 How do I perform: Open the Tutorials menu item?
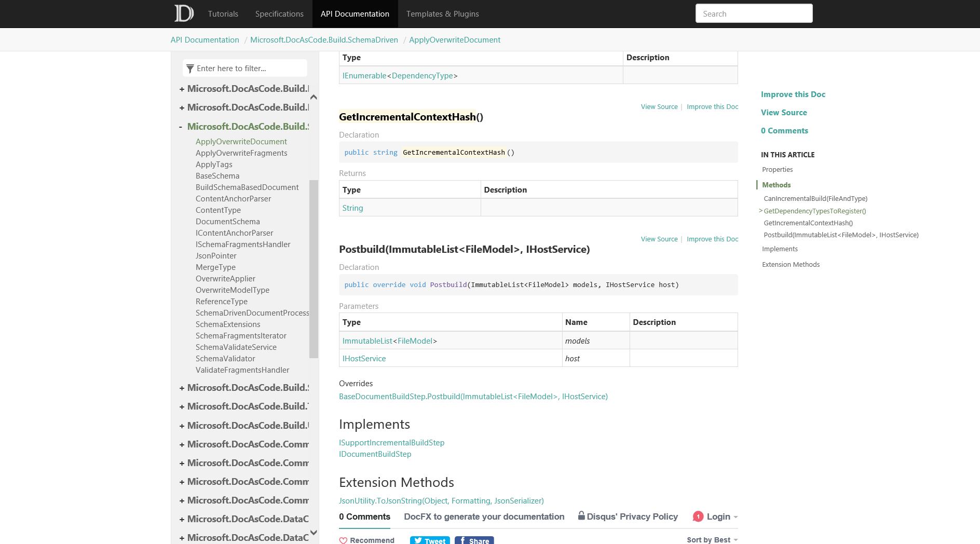(223, 14)
